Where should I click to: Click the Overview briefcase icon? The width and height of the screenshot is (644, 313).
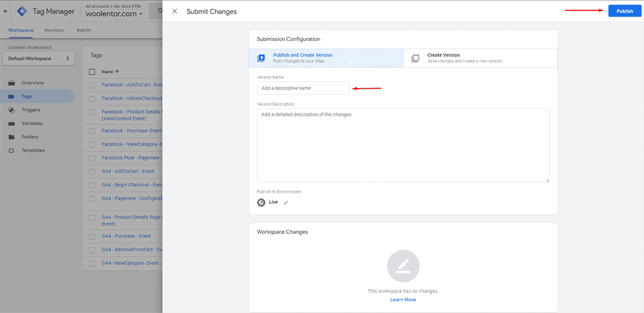click(12, 83)
